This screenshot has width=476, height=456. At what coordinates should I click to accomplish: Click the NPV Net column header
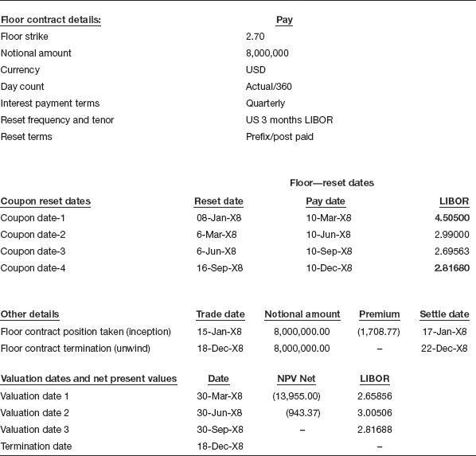tap(296, 379)
